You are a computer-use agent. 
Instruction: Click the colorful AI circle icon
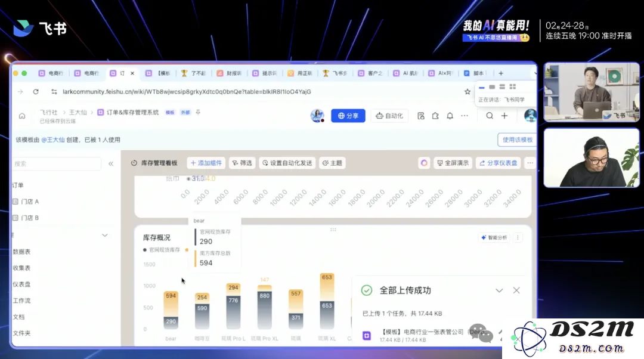[x=424, y=163]
